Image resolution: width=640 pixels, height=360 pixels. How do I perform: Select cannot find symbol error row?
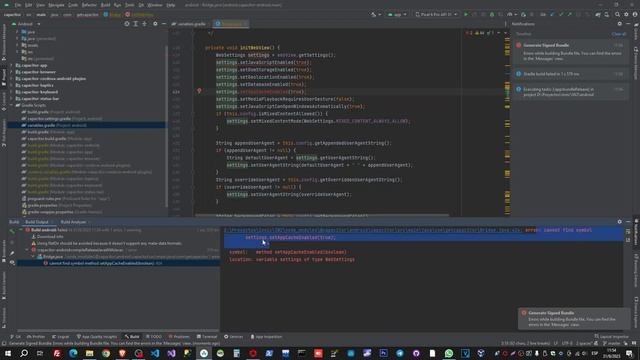118,263
